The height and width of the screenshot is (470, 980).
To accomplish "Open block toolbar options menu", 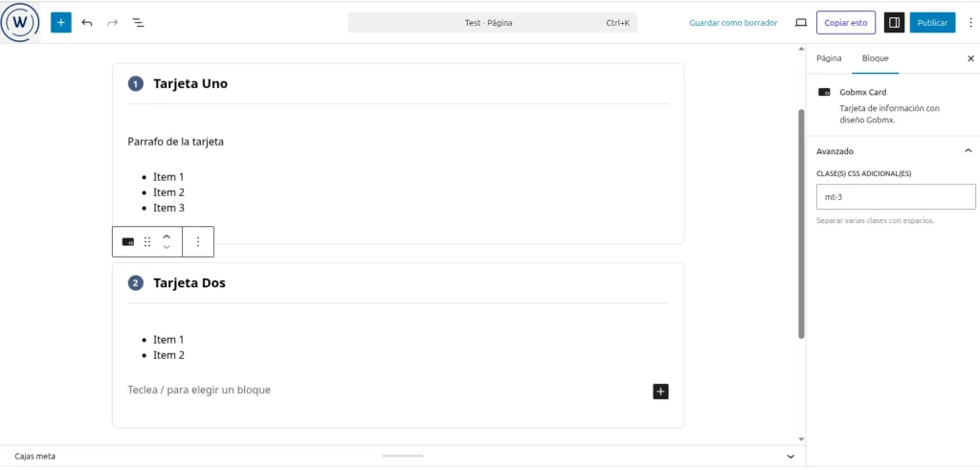I will (x=198, y=242).
